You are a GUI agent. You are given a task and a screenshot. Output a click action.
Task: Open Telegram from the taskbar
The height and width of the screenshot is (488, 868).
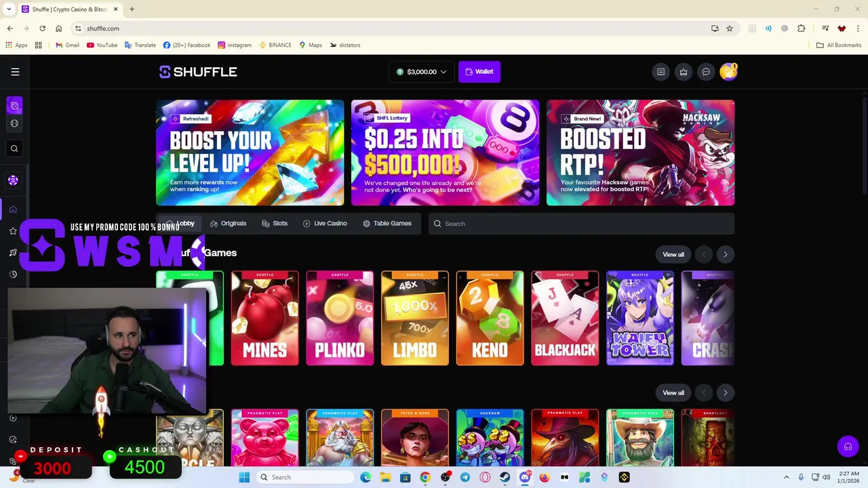[465, 477]
